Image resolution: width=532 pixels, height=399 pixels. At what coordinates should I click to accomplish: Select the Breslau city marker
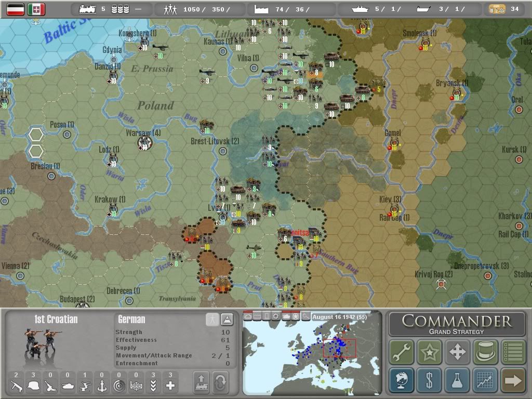[x=51, y=176]
